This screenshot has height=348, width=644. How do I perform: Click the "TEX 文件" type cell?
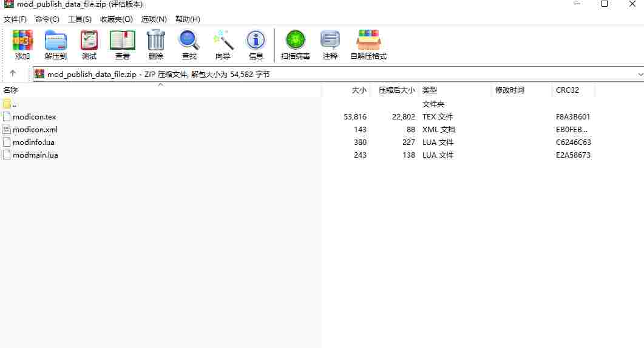[438, 117]
